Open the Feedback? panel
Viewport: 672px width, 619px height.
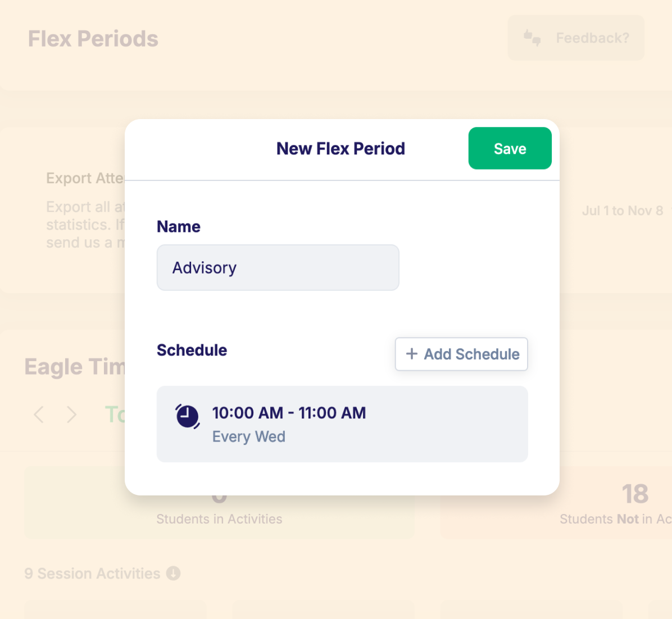576,38
